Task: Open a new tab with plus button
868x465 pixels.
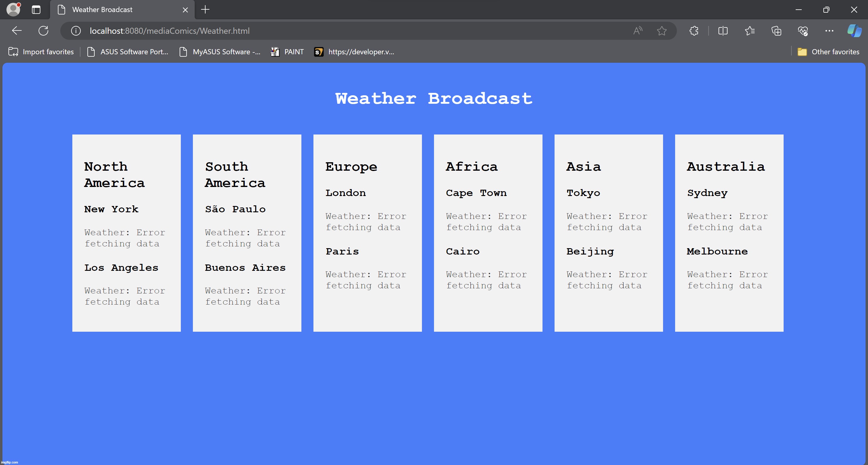Action: (x=205, y=9)
